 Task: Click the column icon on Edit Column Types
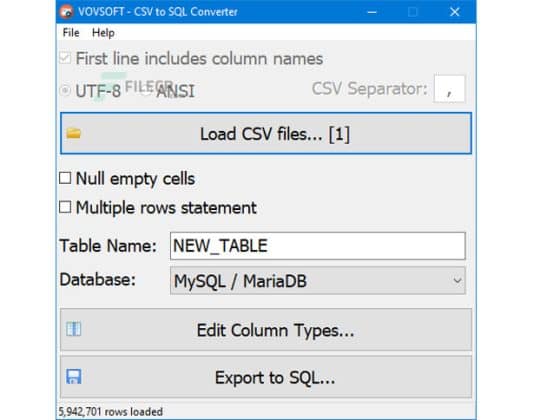point(74,329)
